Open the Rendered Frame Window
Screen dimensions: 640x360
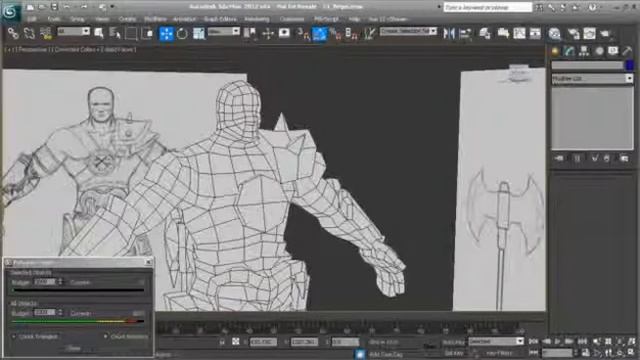[589, 33]
